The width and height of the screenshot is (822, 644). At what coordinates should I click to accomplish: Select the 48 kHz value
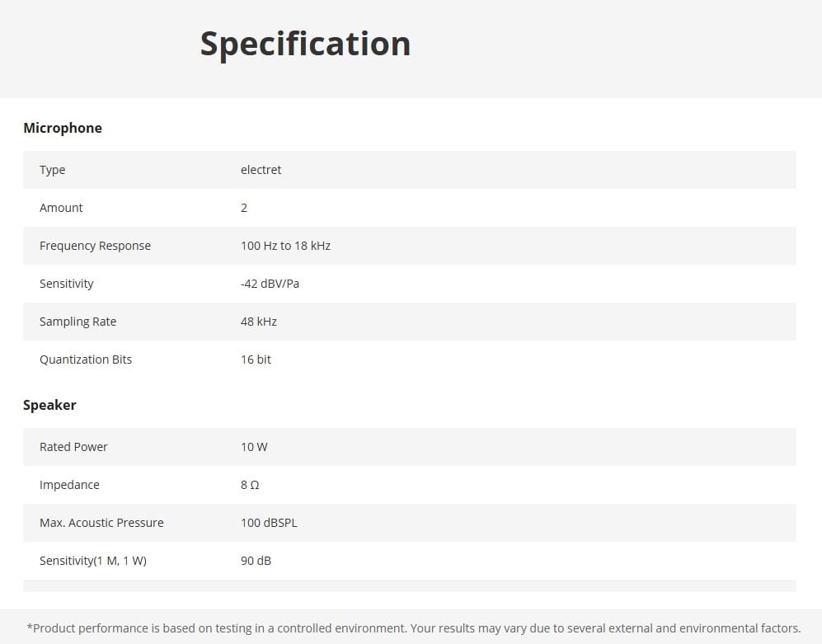259,322
